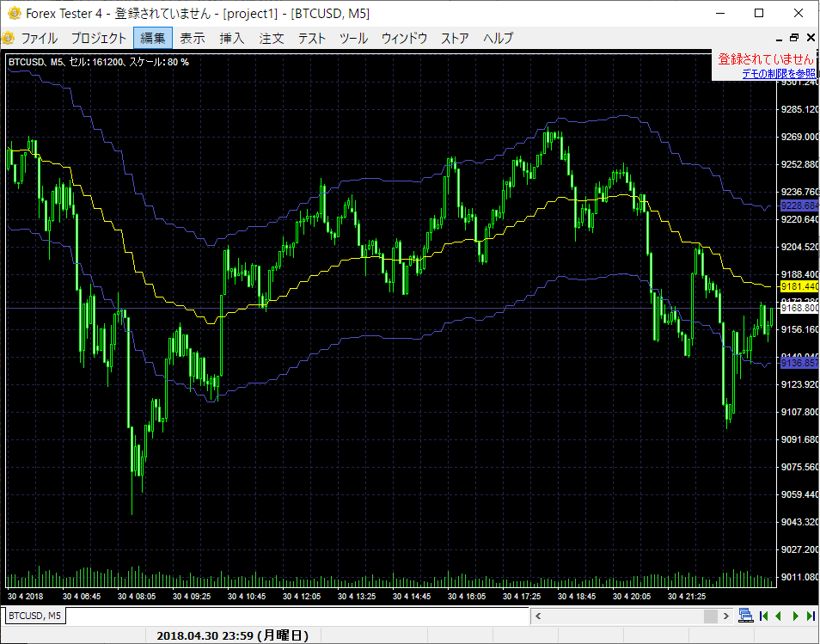
Task: Click the horizontal scrollbar right arrow
Action: 725,616
